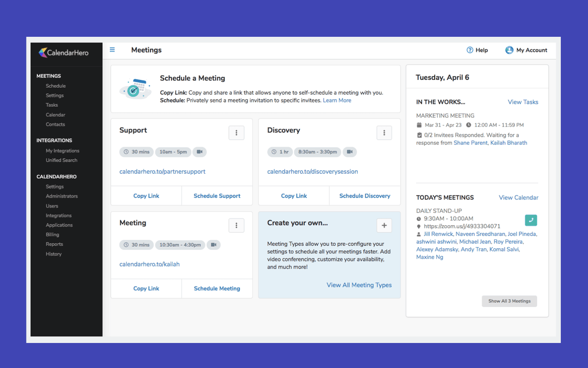This screenshot has height=368, width=588.
Task: Click the Show All 3 Meetings button
Action: click(x=510, y=301)
